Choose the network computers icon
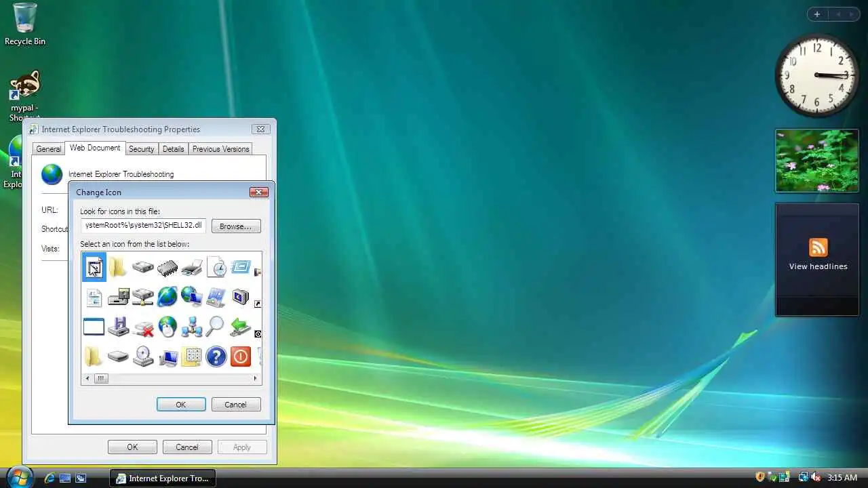The image size is (868, 488). coord(192,327)
